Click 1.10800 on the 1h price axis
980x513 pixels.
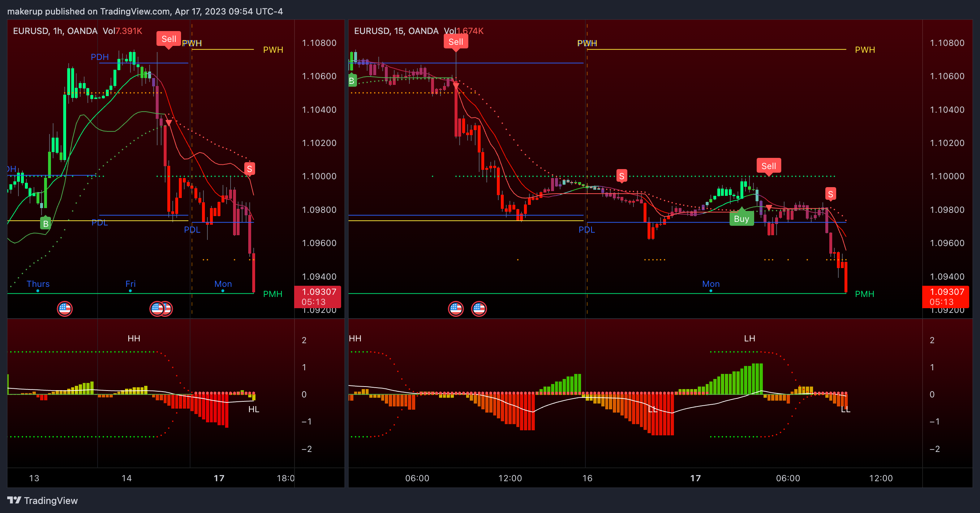pyautogui.click(x=319, y=43)
